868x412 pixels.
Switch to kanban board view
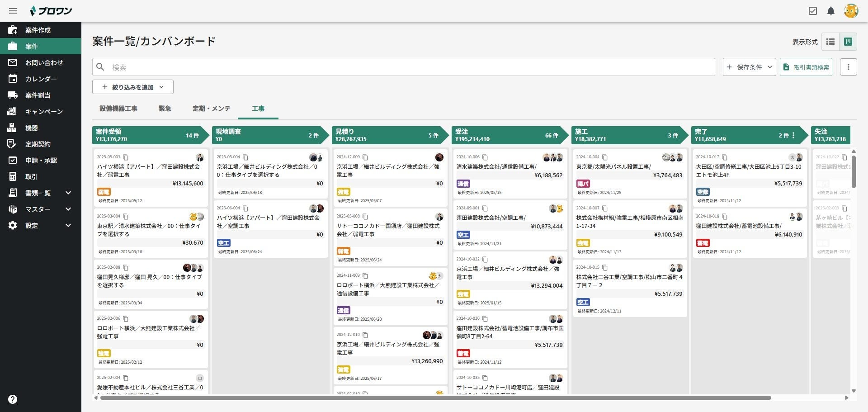click(x=848, y=42)
